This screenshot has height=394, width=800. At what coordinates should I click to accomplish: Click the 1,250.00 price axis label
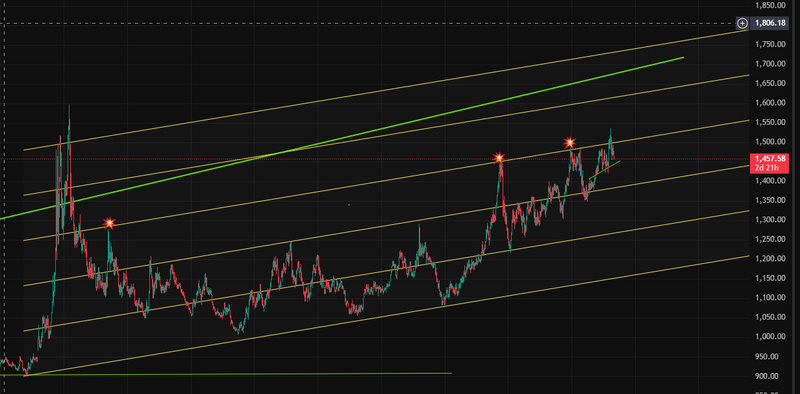coord(770,239)
